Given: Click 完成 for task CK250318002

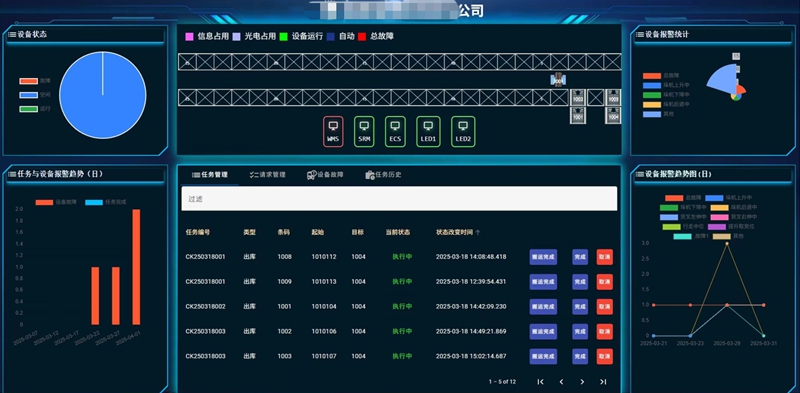Looking at the screenshot, I should (580, 307).
